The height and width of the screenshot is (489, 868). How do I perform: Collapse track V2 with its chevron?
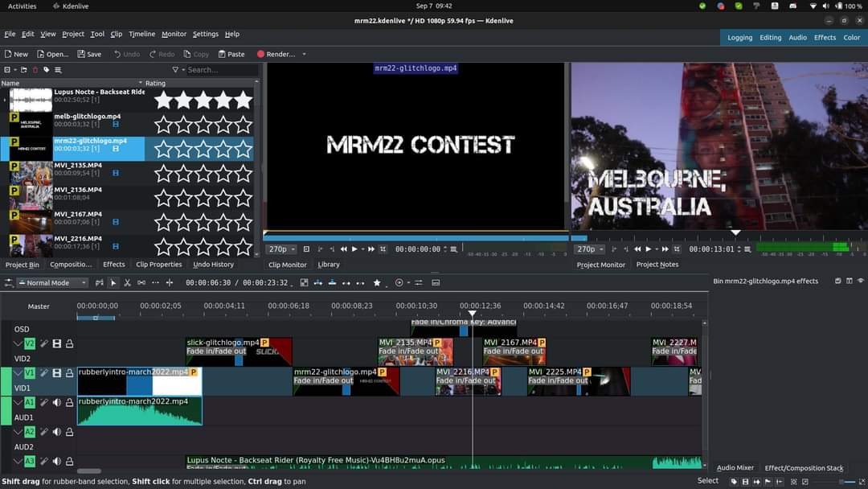[18, 343]
